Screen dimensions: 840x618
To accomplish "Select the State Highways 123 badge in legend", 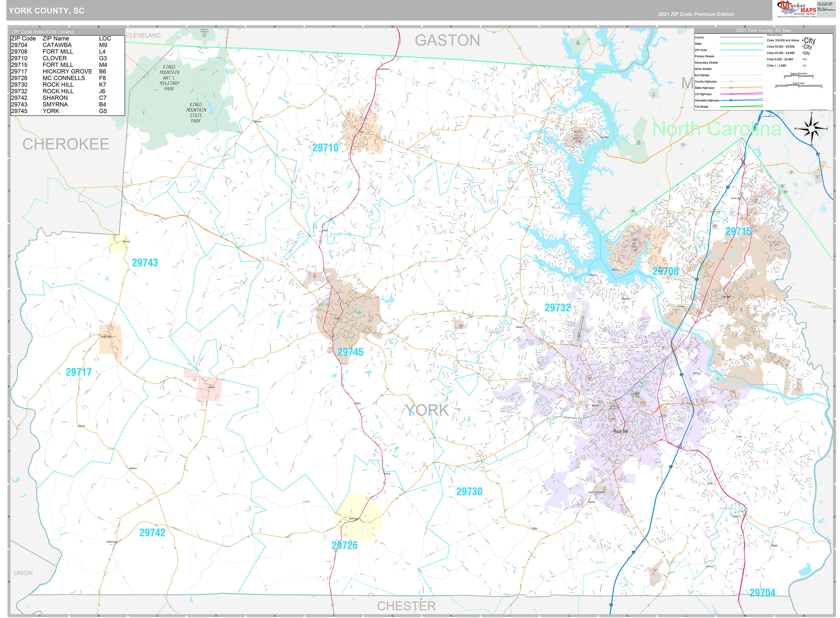I will [x=731, y=88].
